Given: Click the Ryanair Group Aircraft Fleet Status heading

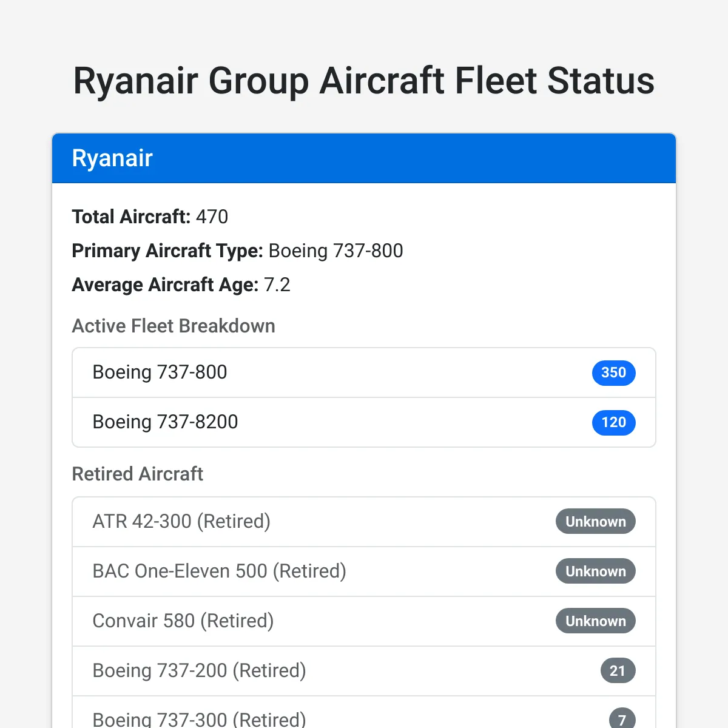Looking at the screenshot, I should click(x=364, y=81).
